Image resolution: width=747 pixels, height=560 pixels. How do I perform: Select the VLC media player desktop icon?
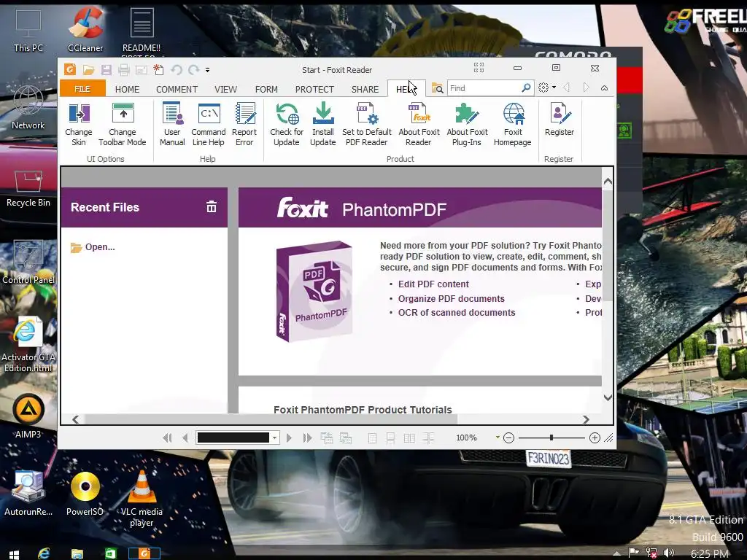(142, 498)
